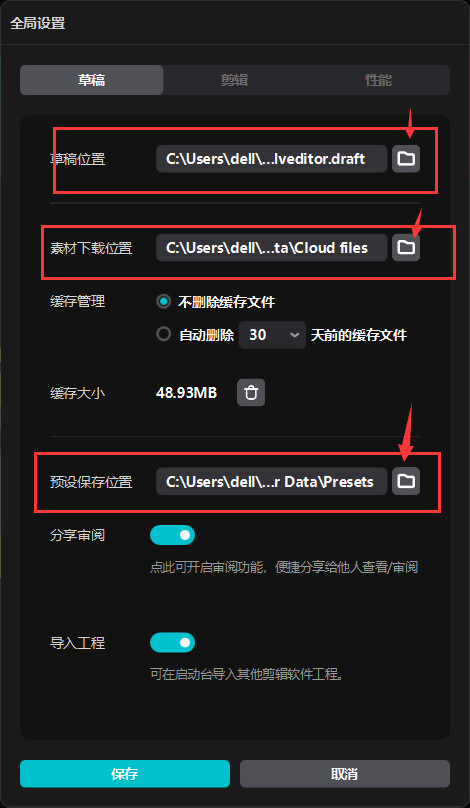Click the 天前的缓存文件 label
470x808 pixels.
(x=359, y=335)
